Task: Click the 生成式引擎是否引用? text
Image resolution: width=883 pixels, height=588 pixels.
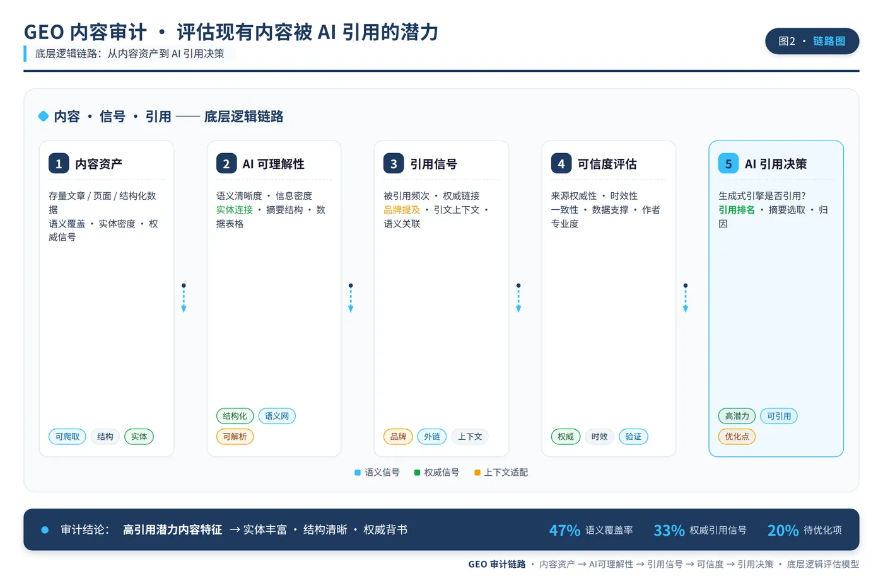Action: pyautogui.click(x=762, y=196)
